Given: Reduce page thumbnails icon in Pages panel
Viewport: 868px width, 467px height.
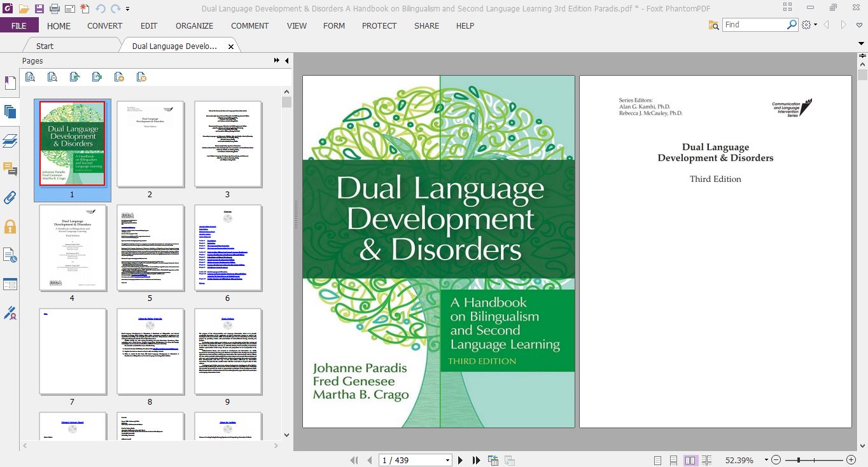Looking at the screenshot, I should (x=52, y=77).
